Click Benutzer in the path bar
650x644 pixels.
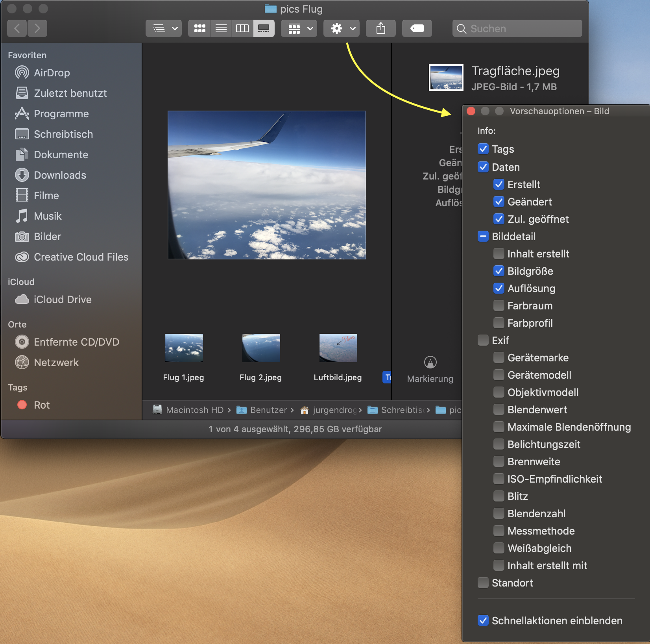[268, 410]
